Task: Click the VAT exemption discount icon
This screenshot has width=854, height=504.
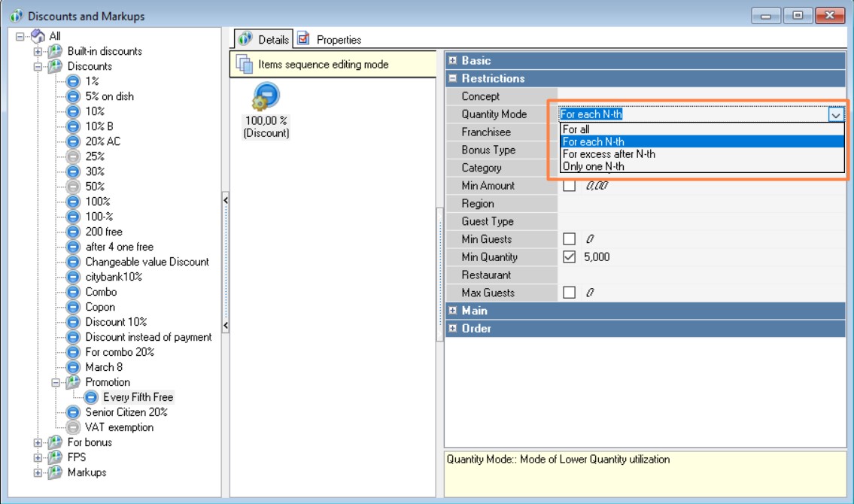Action: coord(72,427)
